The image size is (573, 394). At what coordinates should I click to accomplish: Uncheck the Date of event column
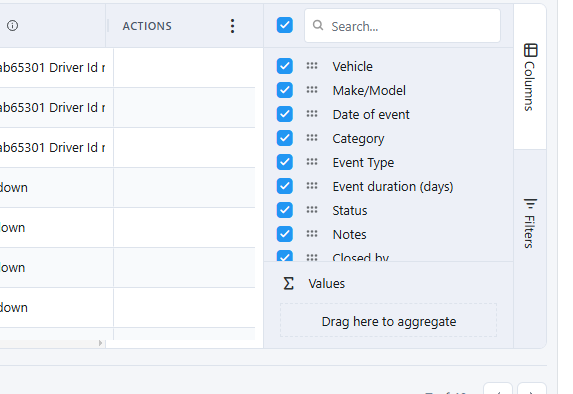(x=285, y=114)
